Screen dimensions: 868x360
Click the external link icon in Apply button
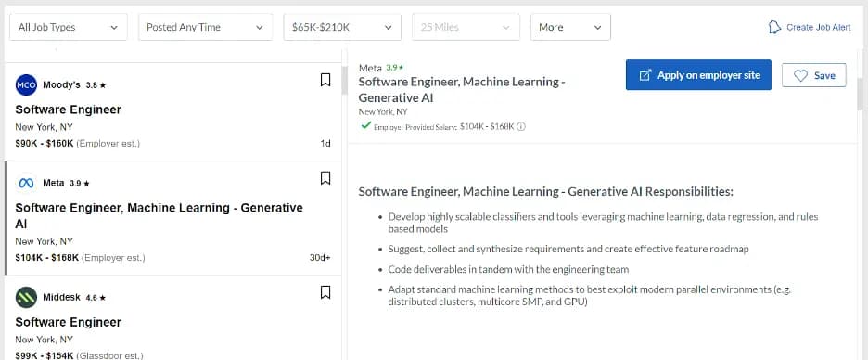click(645, 75)
